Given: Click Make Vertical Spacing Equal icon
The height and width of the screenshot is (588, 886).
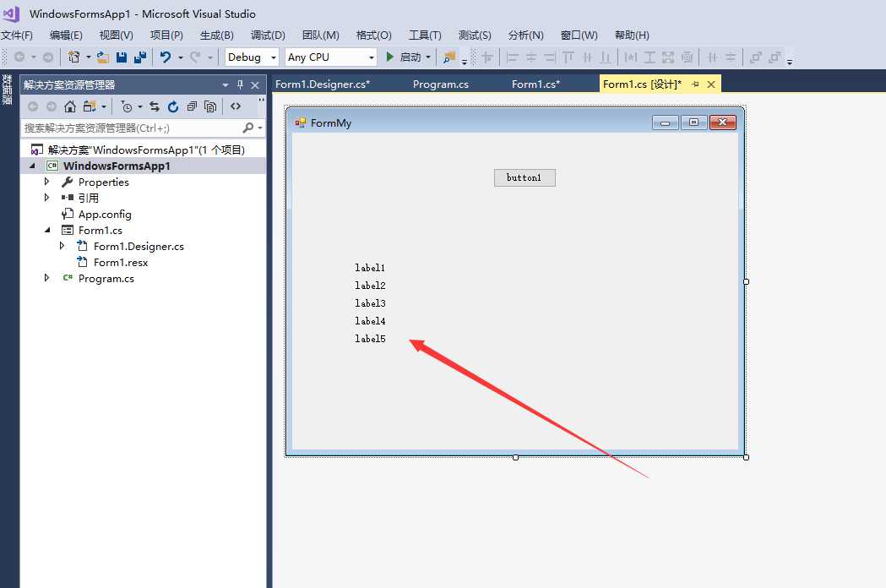Looking at the screenshot, I should click(x=731, y=57).
